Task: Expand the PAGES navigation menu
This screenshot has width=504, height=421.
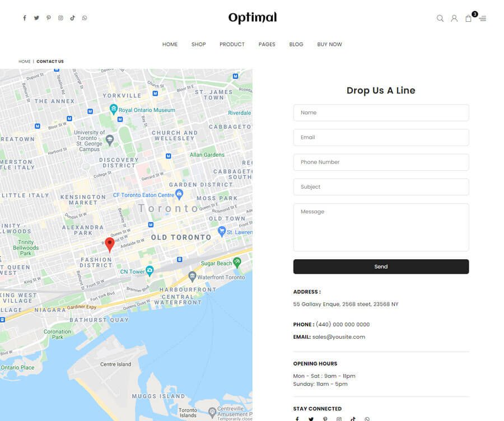Action: coord(267,44)
